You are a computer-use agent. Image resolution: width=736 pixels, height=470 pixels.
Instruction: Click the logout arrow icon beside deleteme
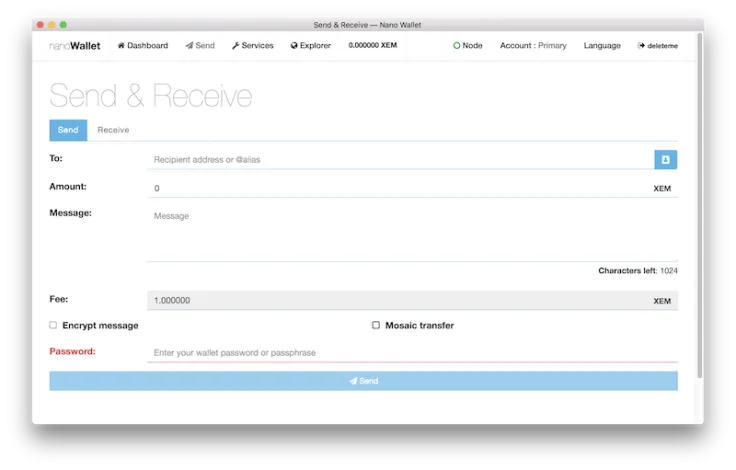coord(641,46)
